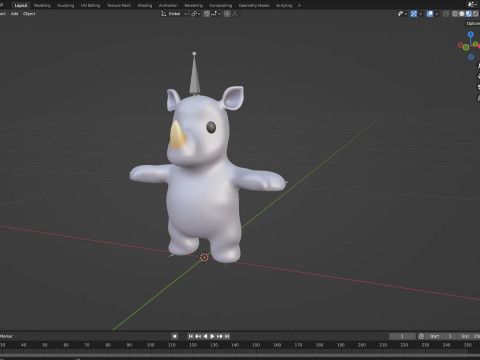Open the Object menu in the viewport header
480x360 pixels.
[x=29, y=14]
